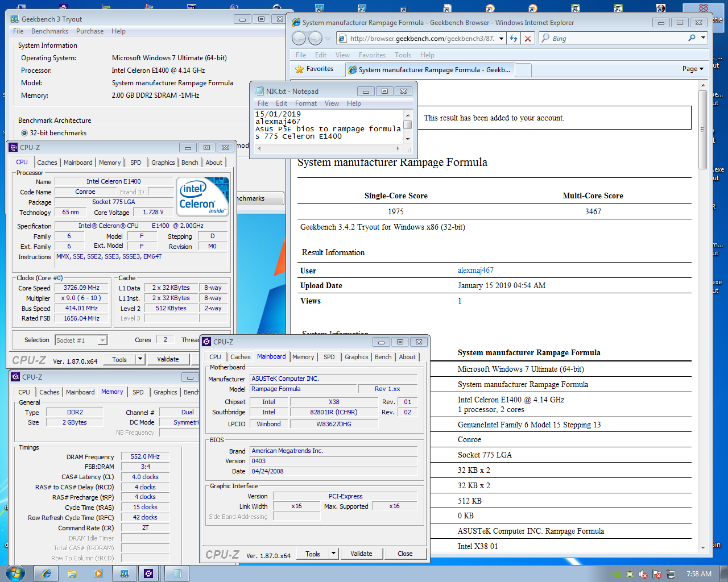Click the IE address bar URL field
The width and height of the screenshot is (728, 582).
[421, 38]
